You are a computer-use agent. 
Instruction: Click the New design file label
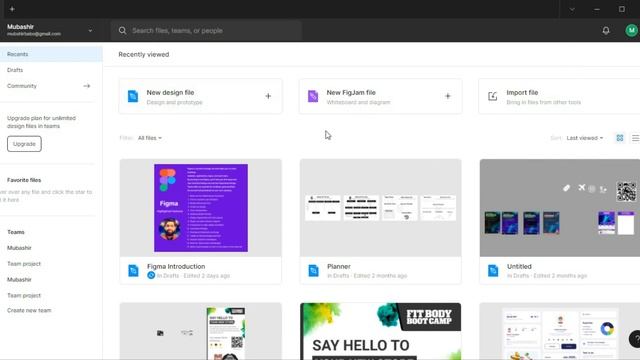click(170, 93)
